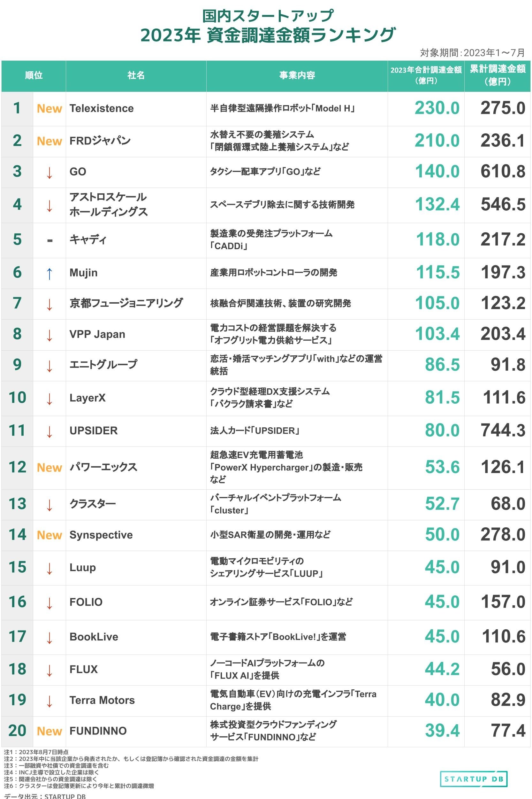Click the blue up arrow beside Mujin

click(x=49, y=273)
